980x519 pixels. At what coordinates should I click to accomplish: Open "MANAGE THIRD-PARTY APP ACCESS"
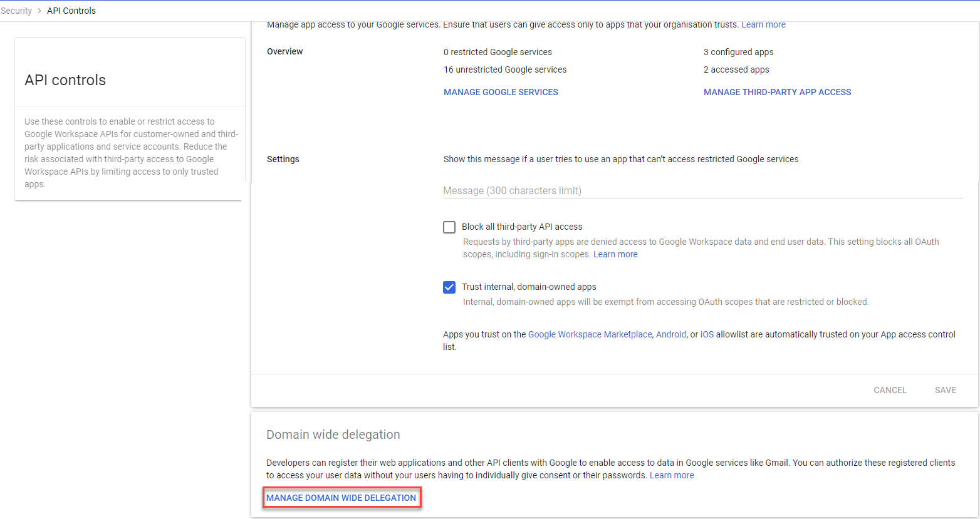777,92
